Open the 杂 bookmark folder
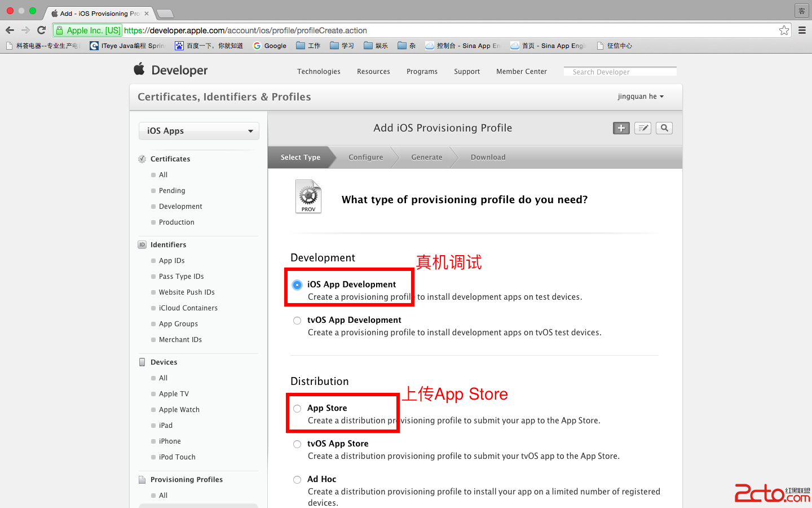812x508 pixels. (x=407, y=46)
